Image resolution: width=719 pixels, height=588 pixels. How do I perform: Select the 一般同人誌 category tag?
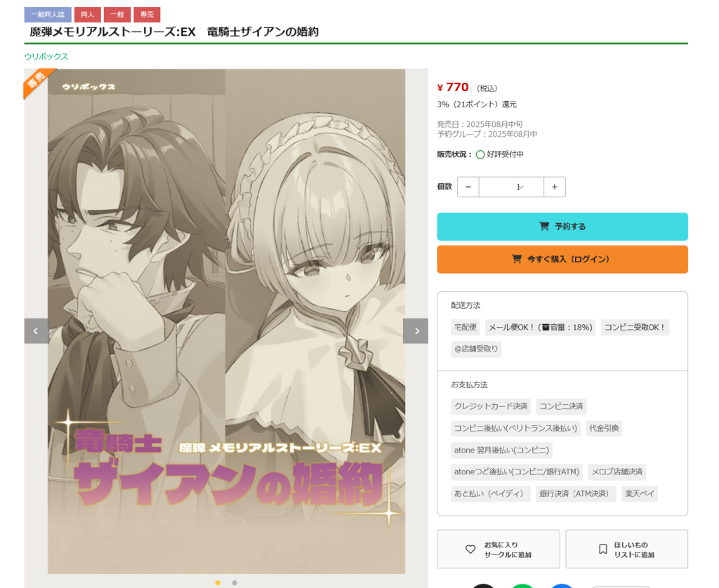(x=48, y=15)
